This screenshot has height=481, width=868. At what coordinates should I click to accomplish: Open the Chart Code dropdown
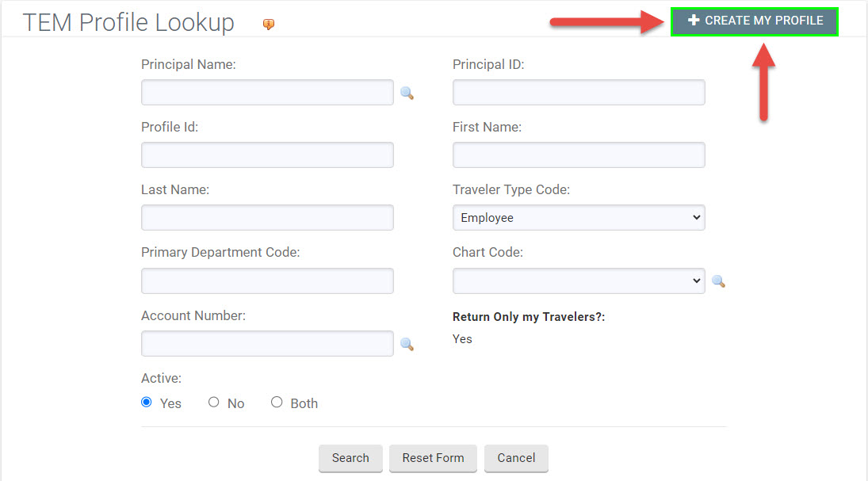pos(579,281)
